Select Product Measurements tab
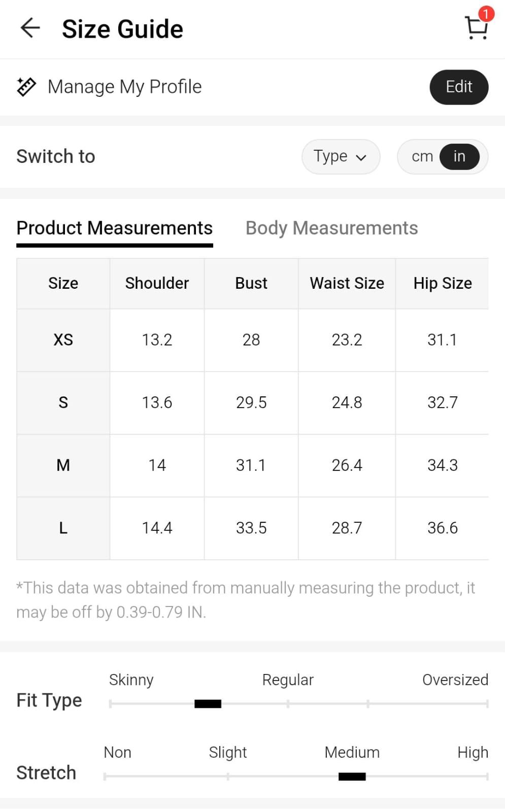The image size is (505, 812). [x=115, y=228]
